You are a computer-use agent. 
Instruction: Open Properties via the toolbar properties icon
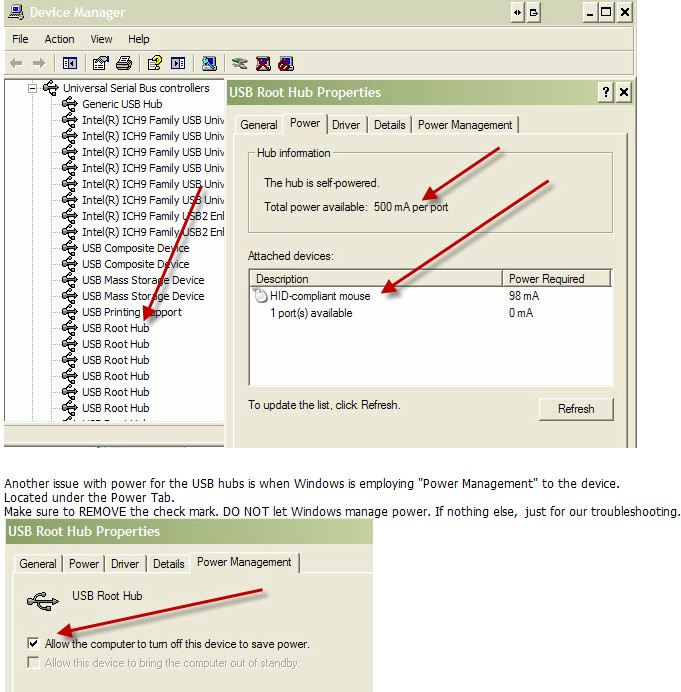click(x=100, y=64)
